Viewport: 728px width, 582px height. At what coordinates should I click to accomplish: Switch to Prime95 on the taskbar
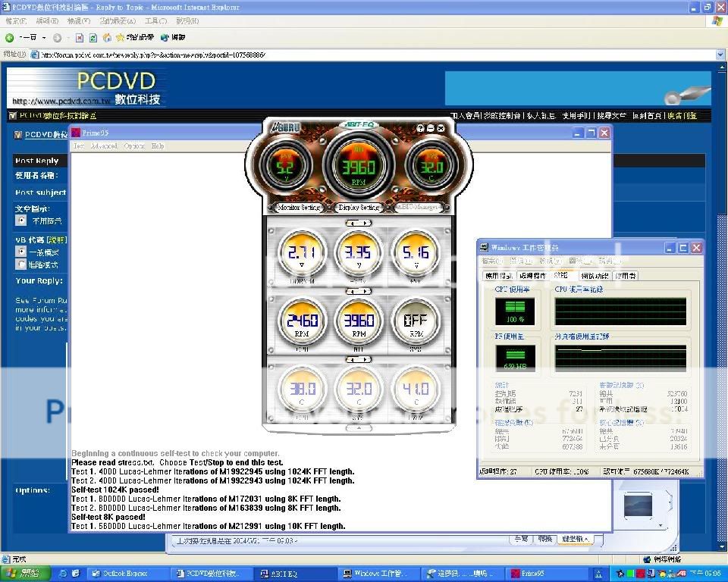click(x=546, y=574)
